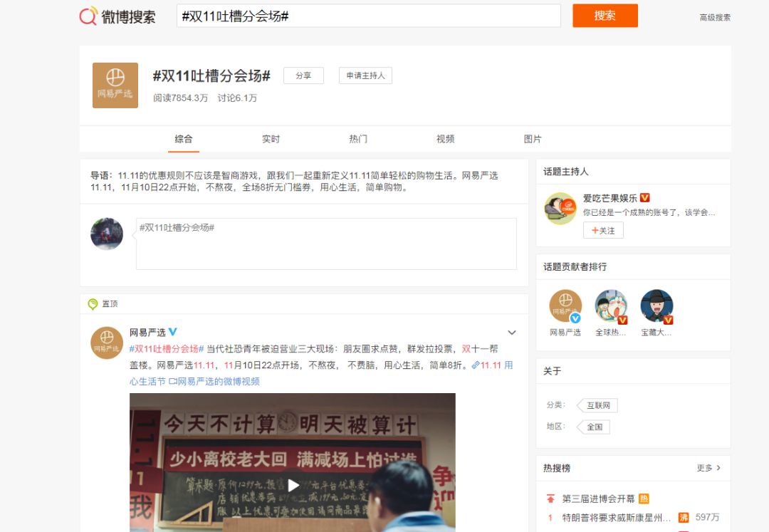Click 爱吃芒果娱乐 host avatar
The image size is (769, 532).
pyautogui.click(x=560, y=208)
